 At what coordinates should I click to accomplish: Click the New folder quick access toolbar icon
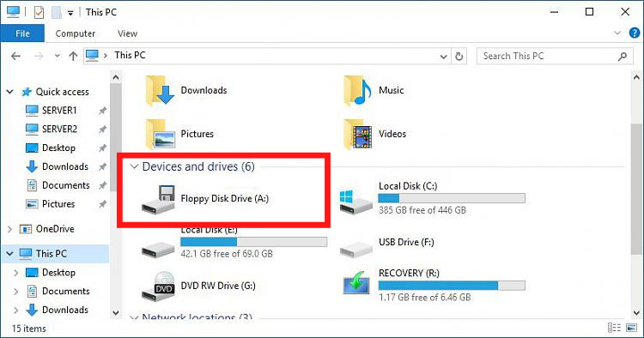click(x=57, y=12)
